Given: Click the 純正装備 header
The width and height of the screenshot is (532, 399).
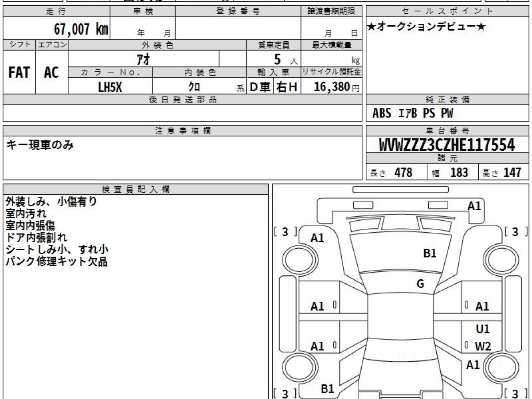Looking at the screenshot, I should (x=448, y=100).
